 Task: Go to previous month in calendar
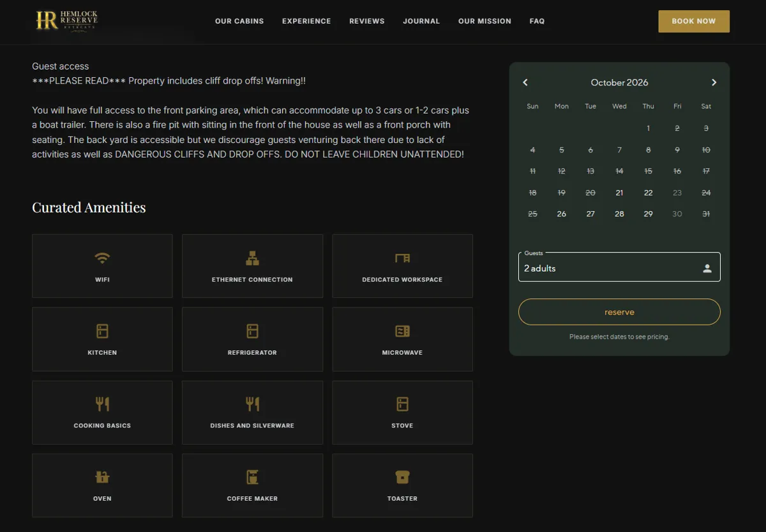[525, 82]
